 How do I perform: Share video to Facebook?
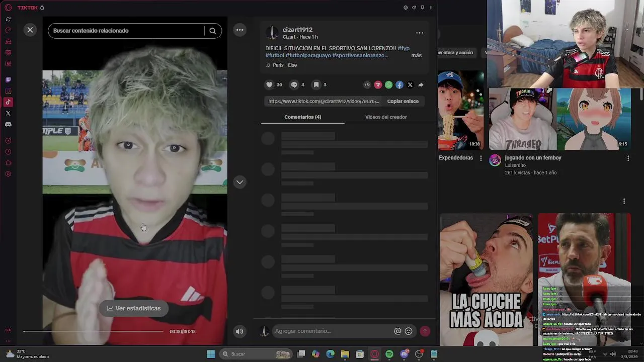point(399,85)
